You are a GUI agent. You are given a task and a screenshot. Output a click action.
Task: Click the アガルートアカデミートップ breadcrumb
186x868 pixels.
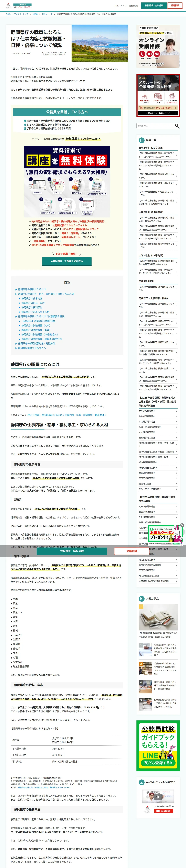pos(17,14)
